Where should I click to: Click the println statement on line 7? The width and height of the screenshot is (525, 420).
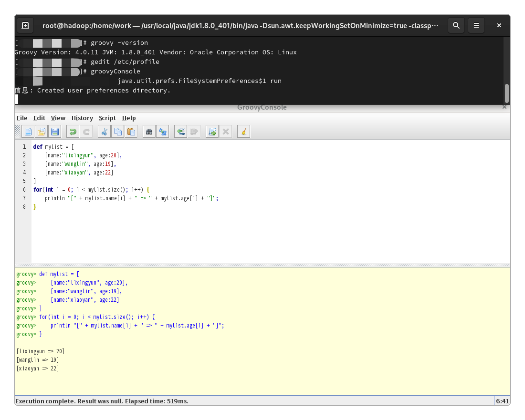[132, 198]
